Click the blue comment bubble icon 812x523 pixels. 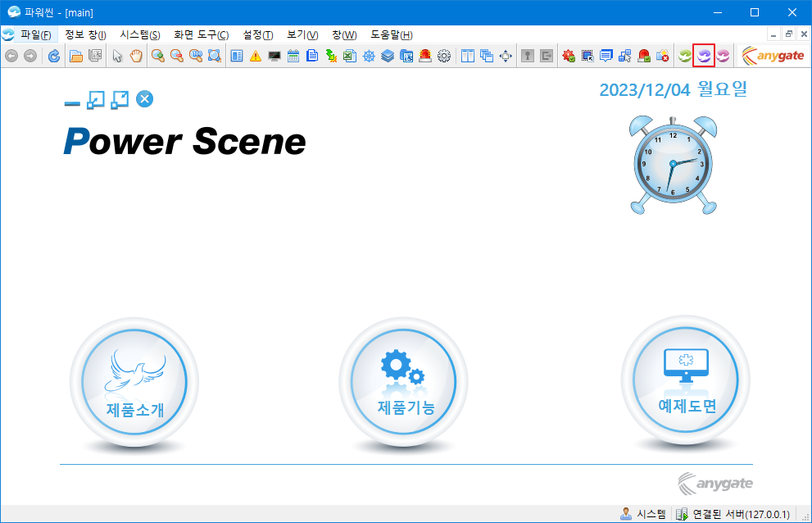(x=606, y=56)
